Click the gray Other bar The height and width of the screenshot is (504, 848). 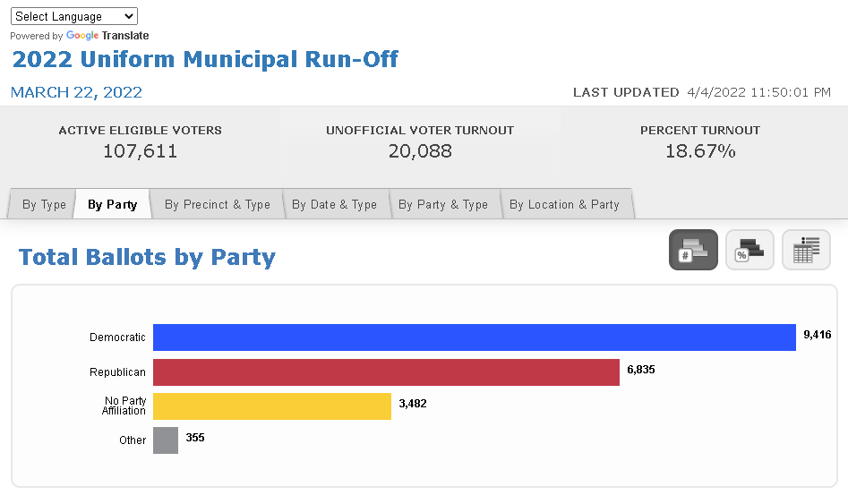(166, 440)
